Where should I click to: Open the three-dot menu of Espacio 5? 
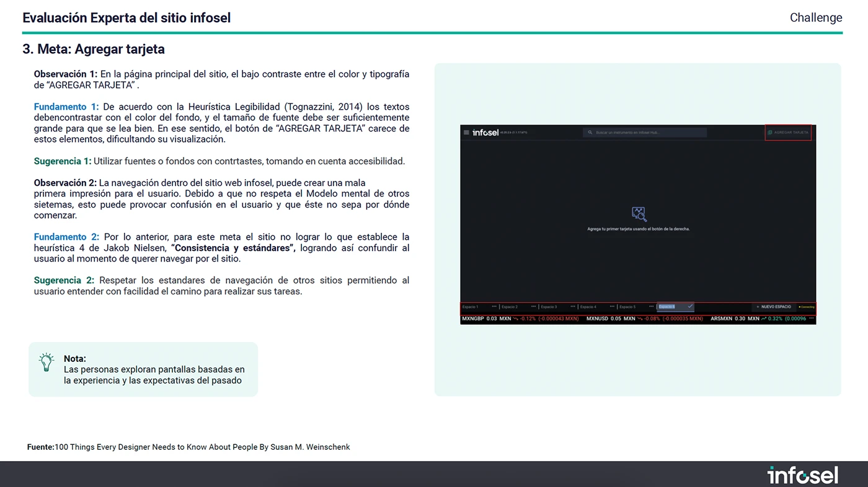[x=651, y=307]
